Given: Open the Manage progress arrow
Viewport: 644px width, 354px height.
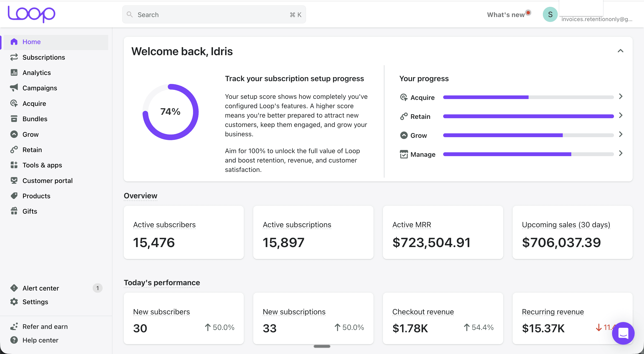Looking at the screenshot, I should [621, 154].
